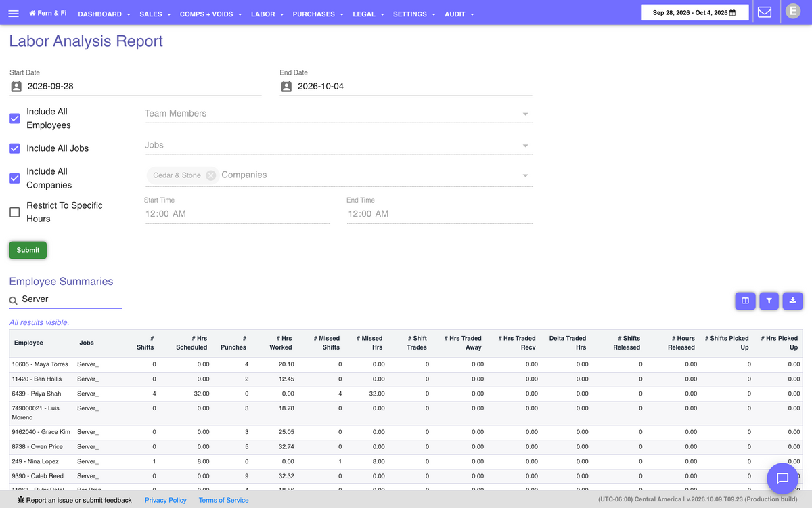Go to Fern & Fi home
The width and height of the screenshot is (812, 508).
[48, 13]
